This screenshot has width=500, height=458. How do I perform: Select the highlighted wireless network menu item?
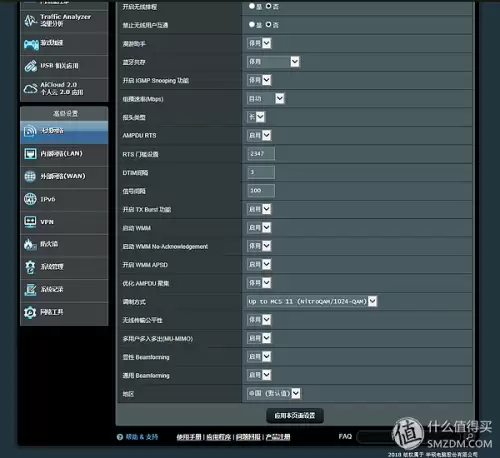64,132
